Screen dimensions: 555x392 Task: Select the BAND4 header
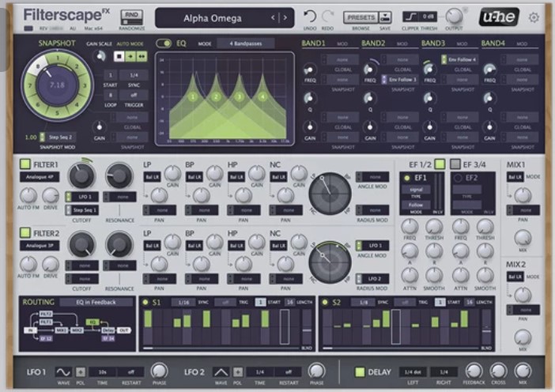493,43
